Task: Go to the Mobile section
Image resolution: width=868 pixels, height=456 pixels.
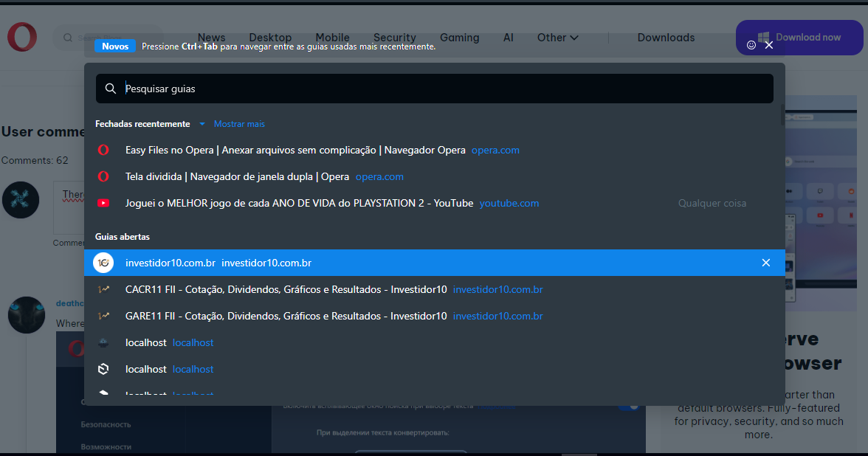Action: click(x=332, y=38)
